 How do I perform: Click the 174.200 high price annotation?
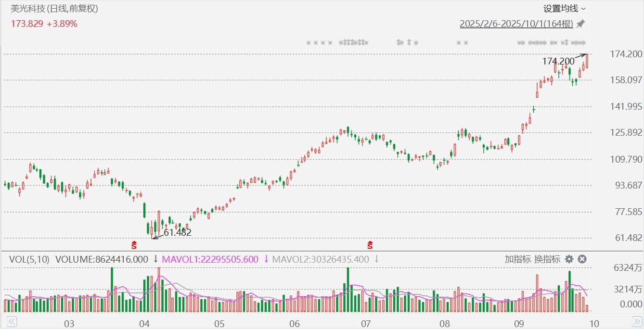(558, 61)
